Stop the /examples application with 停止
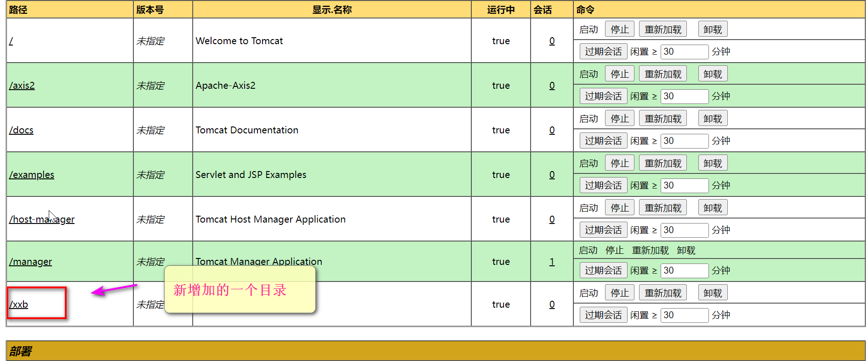The width and height of the screenshot is (868, 361). [619, 163]
